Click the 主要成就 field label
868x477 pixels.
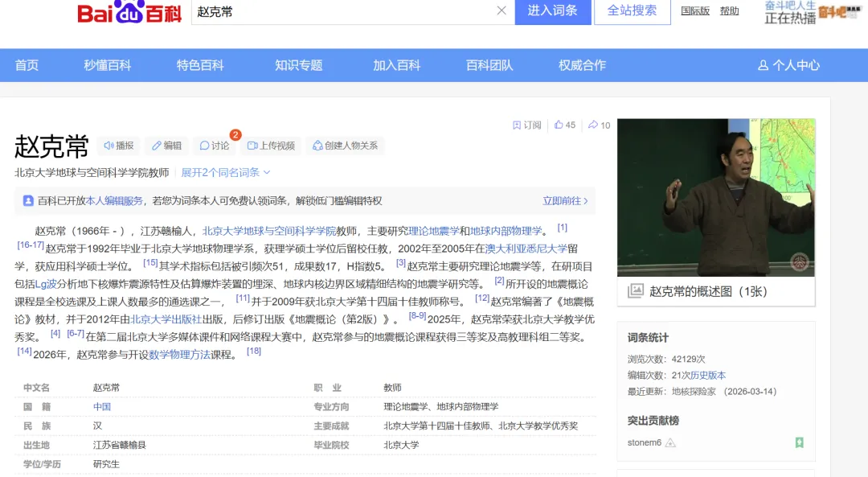331,426
